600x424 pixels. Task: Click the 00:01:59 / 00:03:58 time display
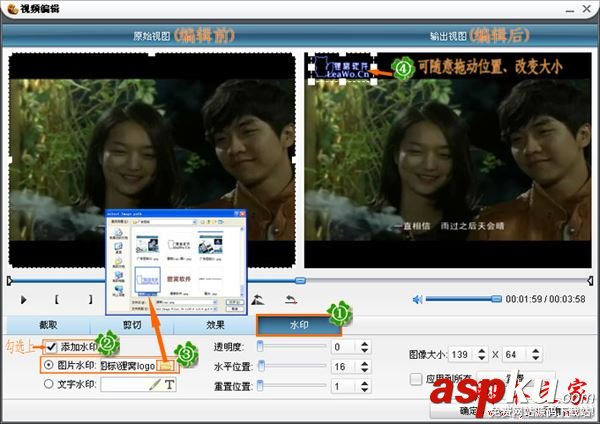545,299
